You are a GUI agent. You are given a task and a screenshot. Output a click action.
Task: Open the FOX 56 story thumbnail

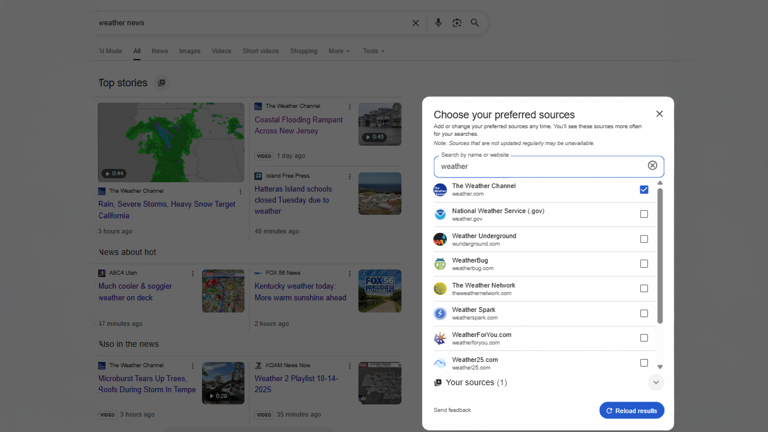point(380,291)
